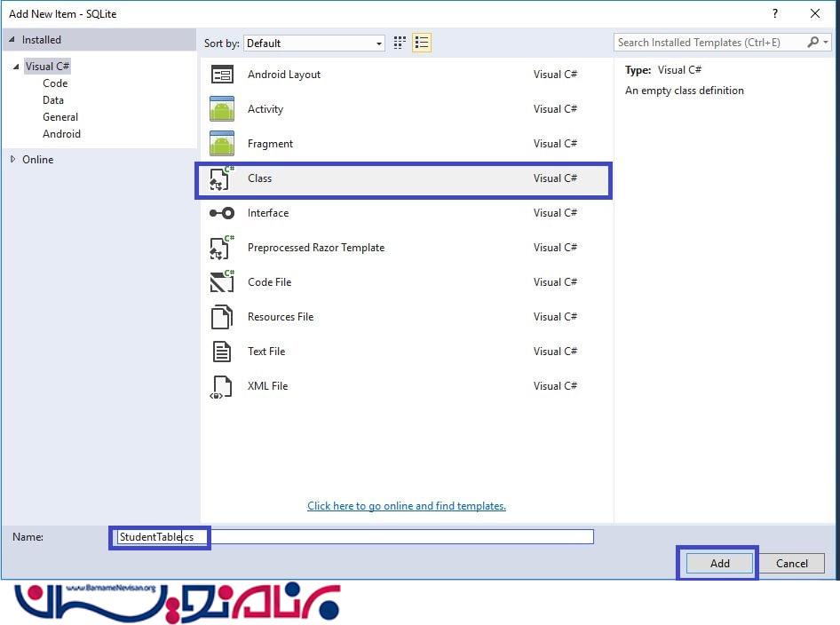Click the Add button
840x625 pixels.
click(x=719, y=563)
